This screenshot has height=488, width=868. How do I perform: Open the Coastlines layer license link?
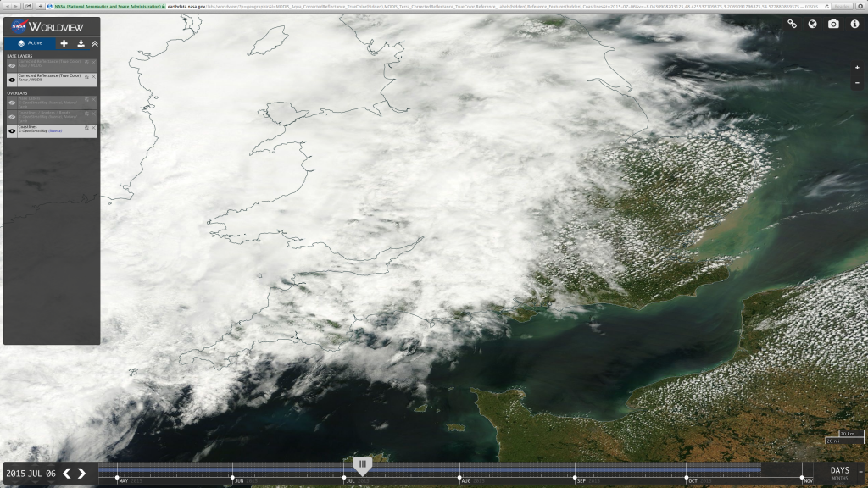pos(55,131)
